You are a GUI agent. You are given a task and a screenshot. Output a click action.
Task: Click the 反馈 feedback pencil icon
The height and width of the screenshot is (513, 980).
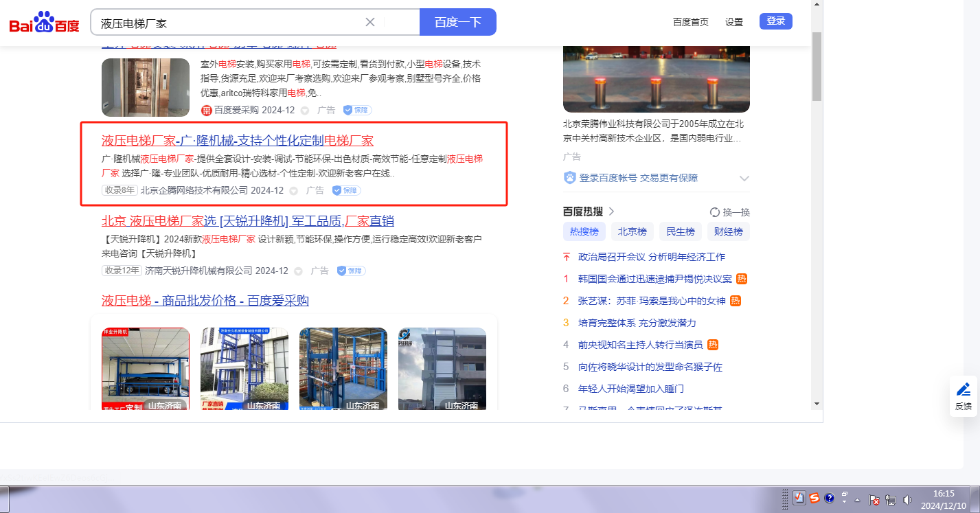coord(964,389)
